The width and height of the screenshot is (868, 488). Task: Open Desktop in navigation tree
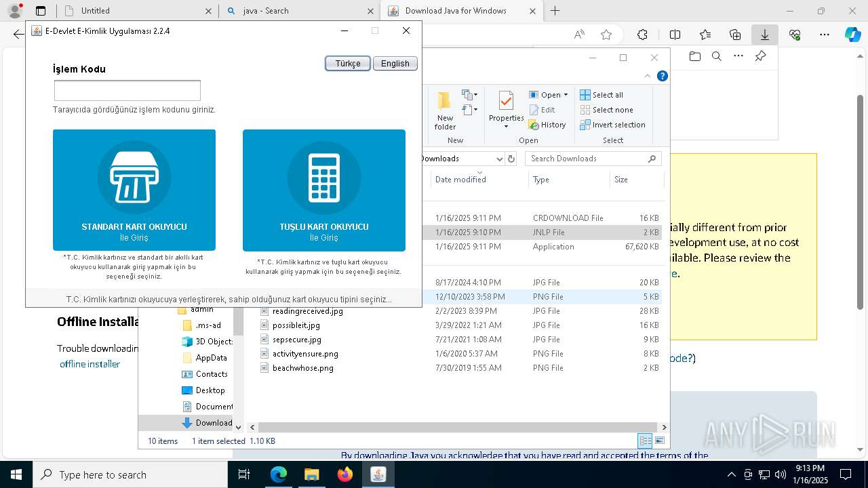point(203,390)
